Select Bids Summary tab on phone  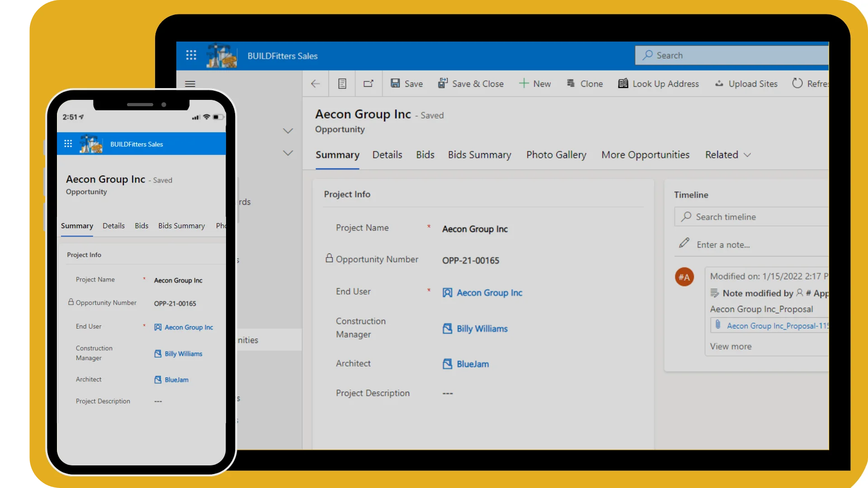tap(181, 226)
